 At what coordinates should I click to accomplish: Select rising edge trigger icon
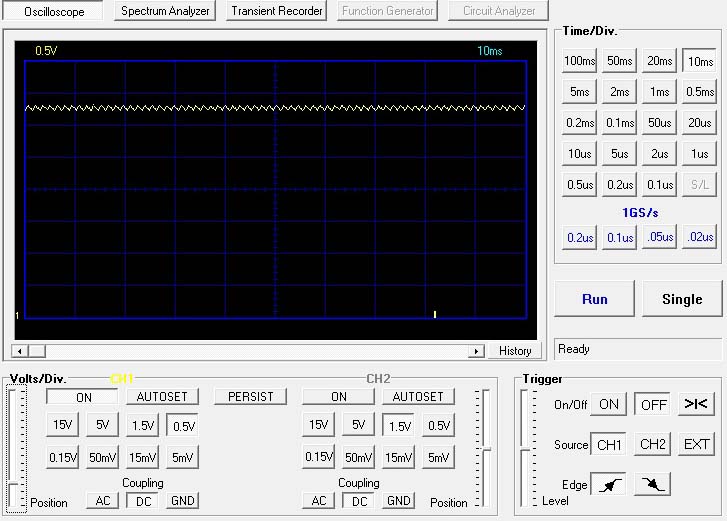608,484
